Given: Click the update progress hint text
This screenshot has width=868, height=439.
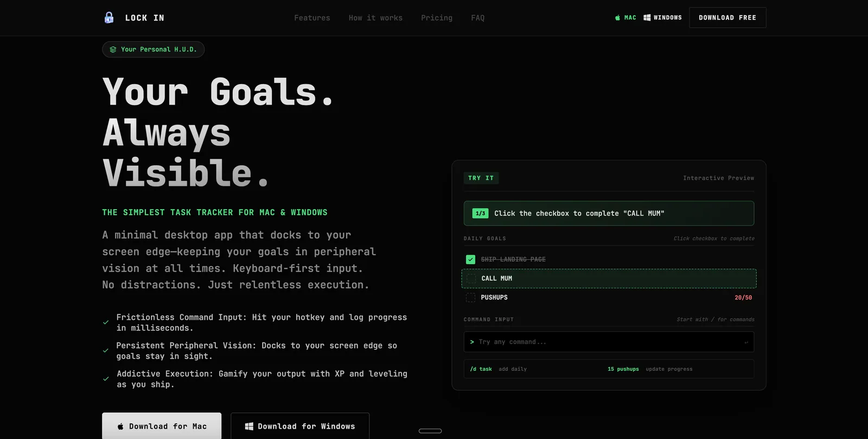Looking at the screenshot, I should point(669,369).
